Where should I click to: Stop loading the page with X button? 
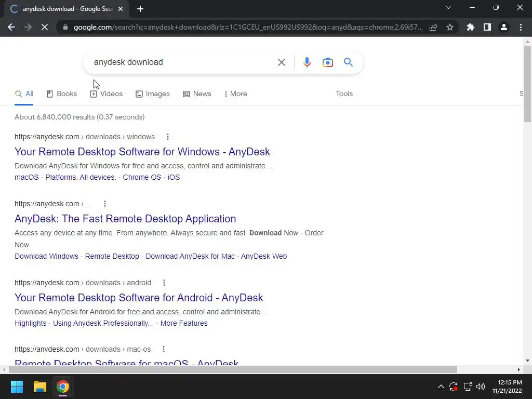[45, 27]
